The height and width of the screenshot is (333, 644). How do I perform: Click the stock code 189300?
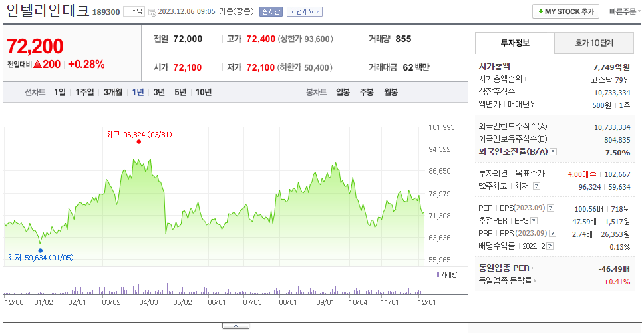click(x=106, y=12)
